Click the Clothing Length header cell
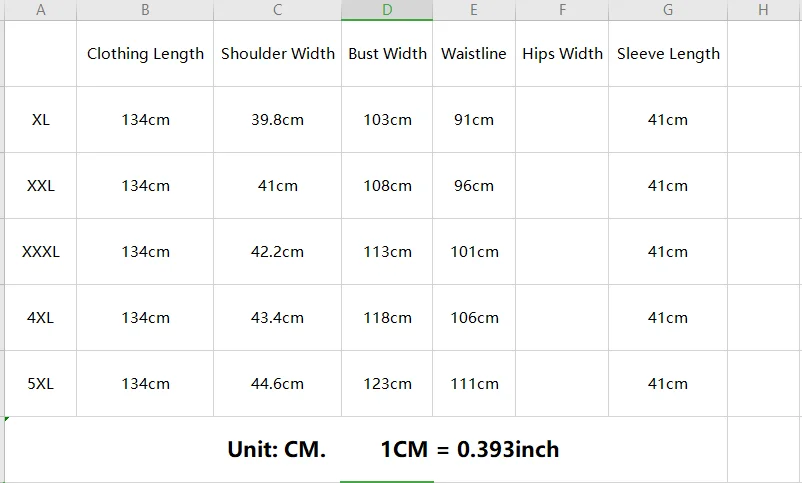Viewport: 802px width, 483px height. click(145, 54)
